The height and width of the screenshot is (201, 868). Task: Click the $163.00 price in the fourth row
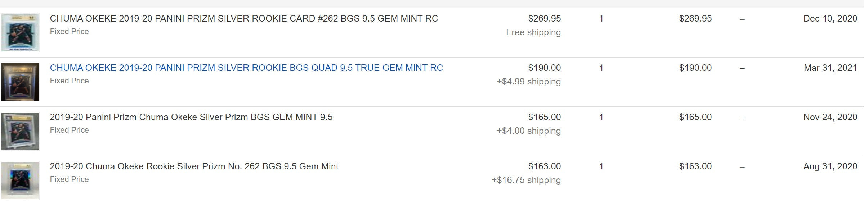point(544,166)
